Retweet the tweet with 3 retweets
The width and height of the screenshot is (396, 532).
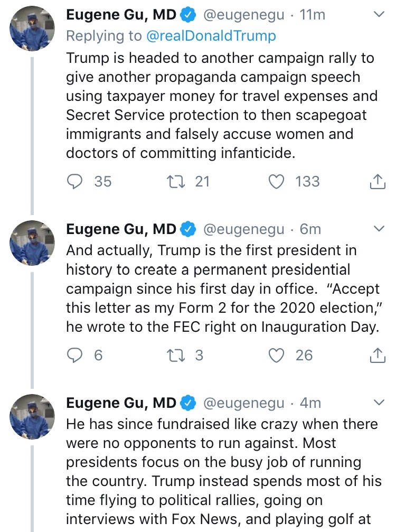tap(173, 355)
